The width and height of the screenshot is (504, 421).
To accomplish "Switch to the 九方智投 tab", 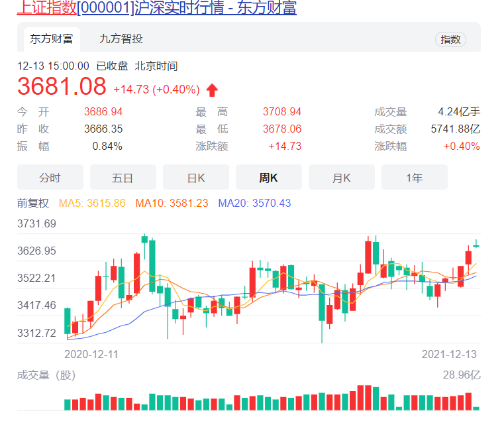I will pyautogui.click(x=121, y=39).
